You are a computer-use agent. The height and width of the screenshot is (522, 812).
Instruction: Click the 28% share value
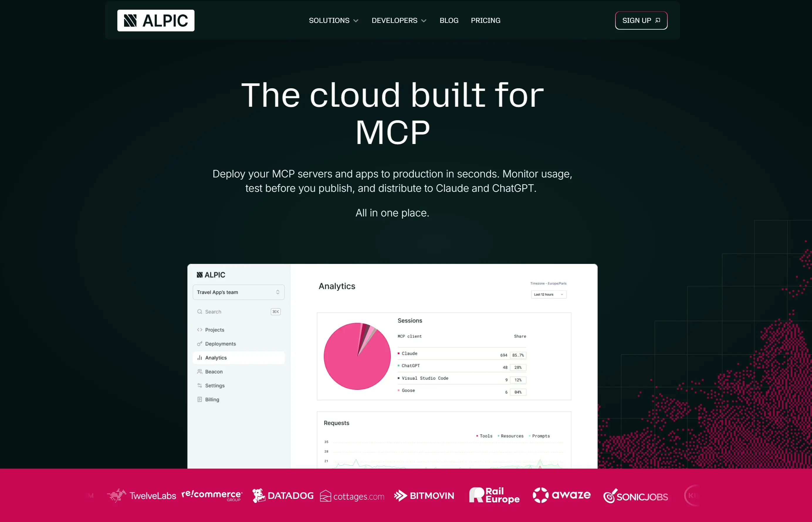518,367
